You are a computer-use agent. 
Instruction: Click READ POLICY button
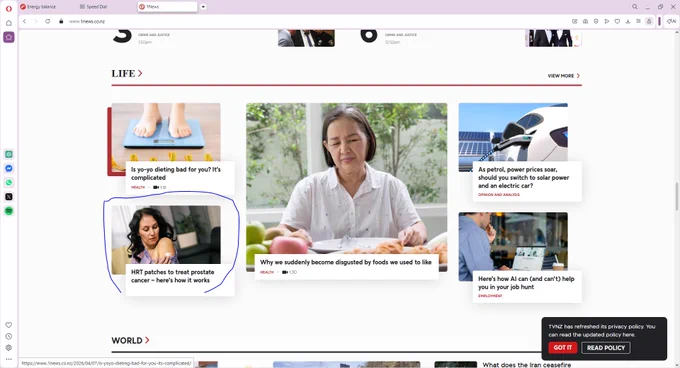click(x=606, y=348)
